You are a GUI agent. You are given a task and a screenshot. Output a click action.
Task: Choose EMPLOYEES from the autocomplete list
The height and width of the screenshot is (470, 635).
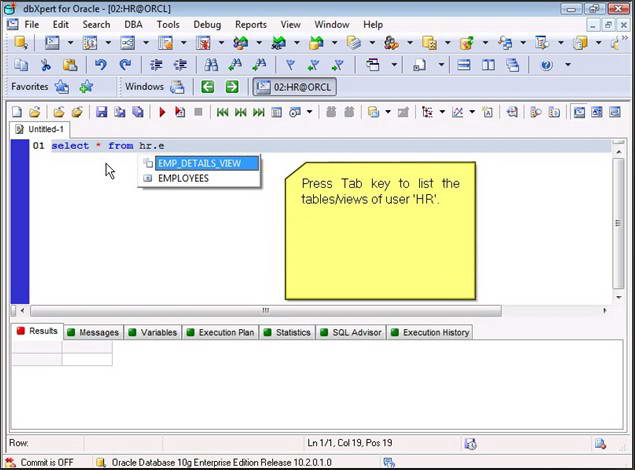[x=199, y=179]
